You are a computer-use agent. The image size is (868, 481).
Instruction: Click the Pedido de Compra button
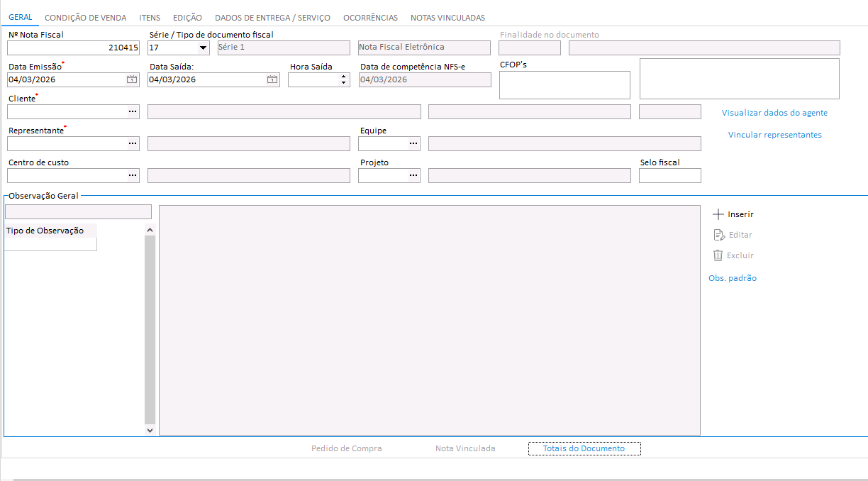[347, 448]
